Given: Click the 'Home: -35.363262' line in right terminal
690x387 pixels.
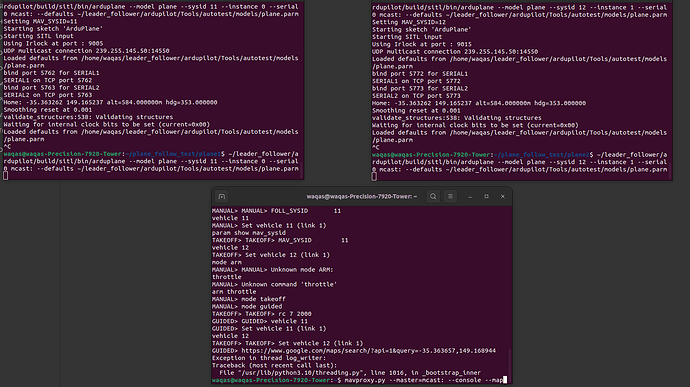Looking at the screenshot, I should (x=479, y=103).
